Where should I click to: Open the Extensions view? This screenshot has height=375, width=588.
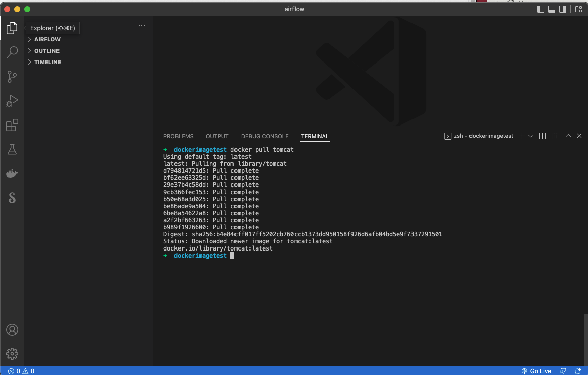tap(12, 125)
